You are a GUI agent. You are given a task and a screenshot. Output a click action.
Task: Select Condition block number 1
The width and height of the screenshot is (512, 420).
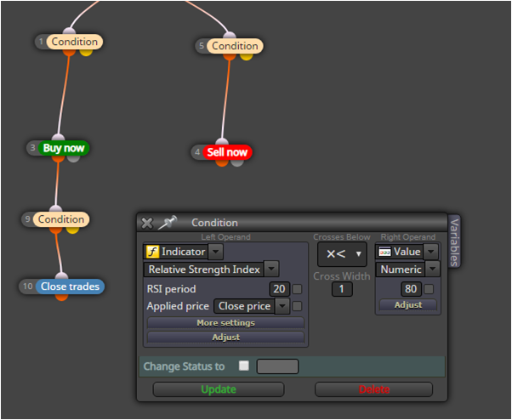pyautogui.click(x=75, y=42)
